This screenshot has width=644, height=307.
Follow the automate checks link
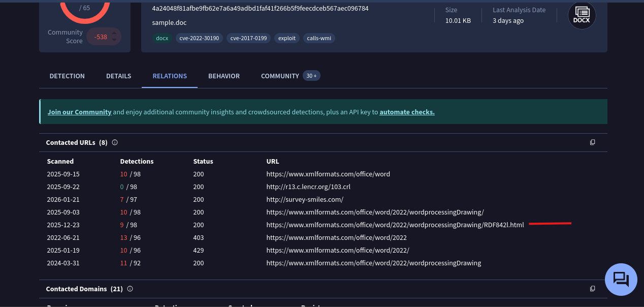pos(407,112)
